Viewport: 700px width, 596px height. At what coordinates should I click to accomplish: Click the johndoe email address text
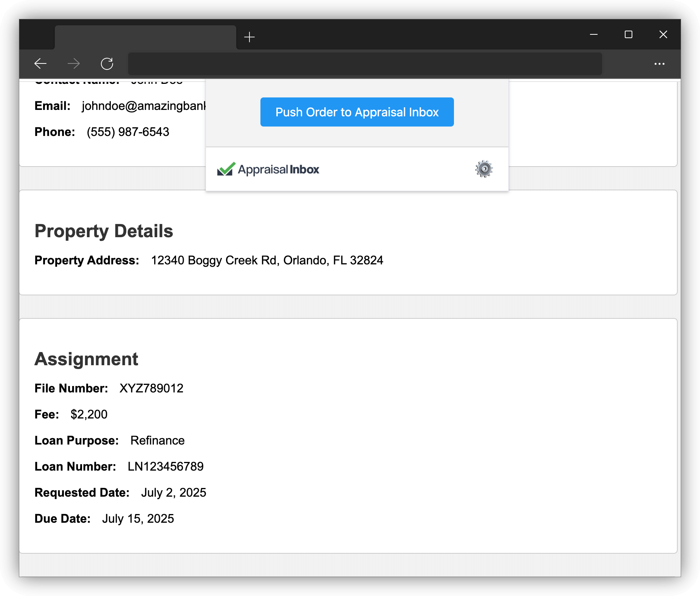(x=144, y=106)
